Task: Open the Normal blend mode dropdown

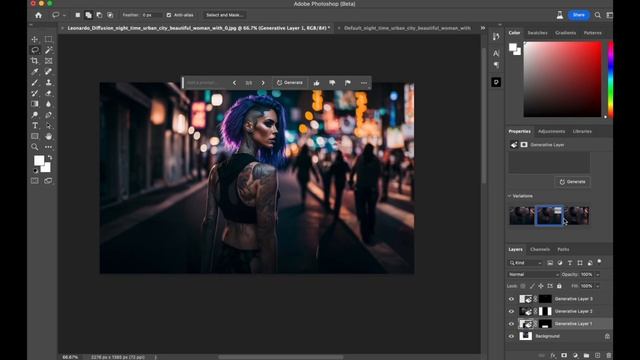Action: click(533, 275)
